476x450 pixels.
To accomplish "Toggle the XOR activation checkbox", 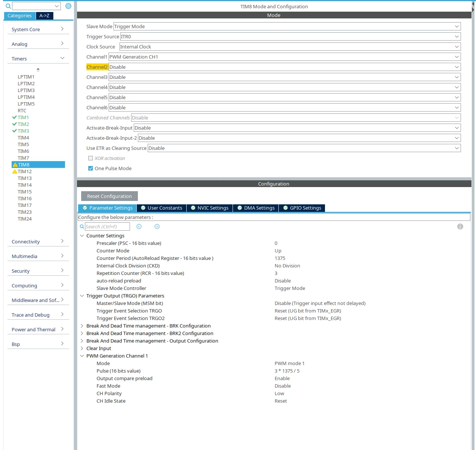I will (x=91, y=158).
